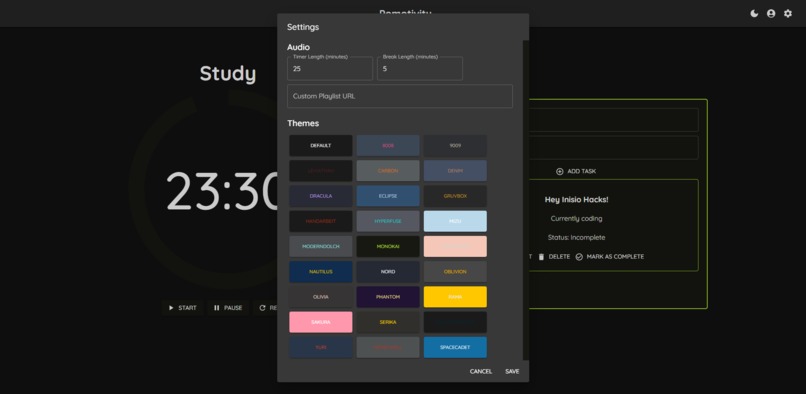Pick the Hyperfuse theme

pyautogui.click(x=388, y=221)
